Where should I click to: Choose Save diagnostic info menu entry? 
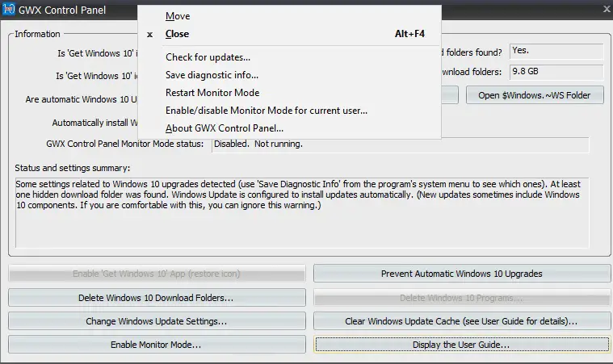(x=289, y=75)
